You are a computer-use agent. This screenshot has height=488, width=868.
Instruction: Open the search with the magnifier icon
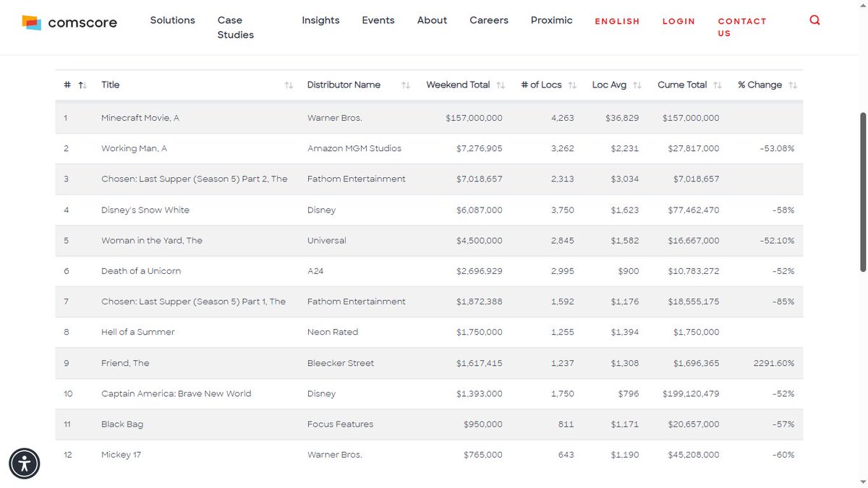814,20
